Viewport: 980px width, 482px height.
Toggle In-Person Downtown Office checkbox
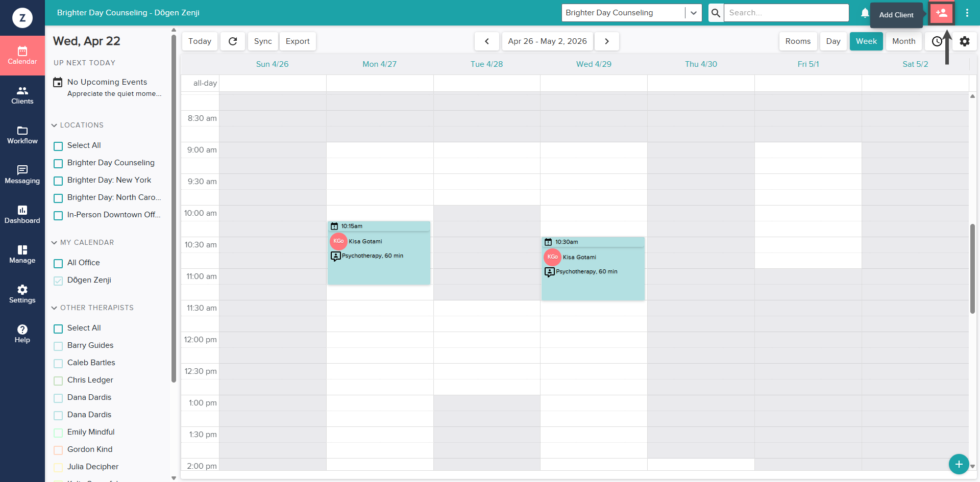point(58,216)
